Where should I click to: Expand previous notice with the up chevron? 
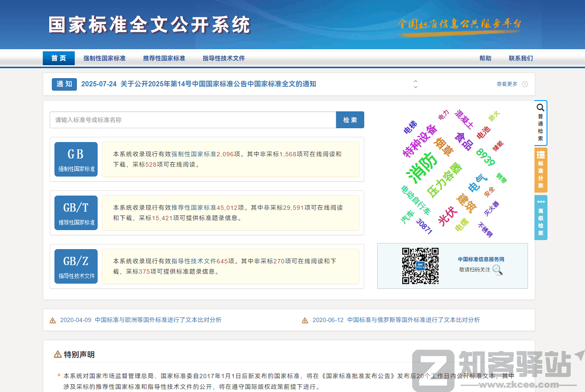pyautogui.click(x=415, y=81)
